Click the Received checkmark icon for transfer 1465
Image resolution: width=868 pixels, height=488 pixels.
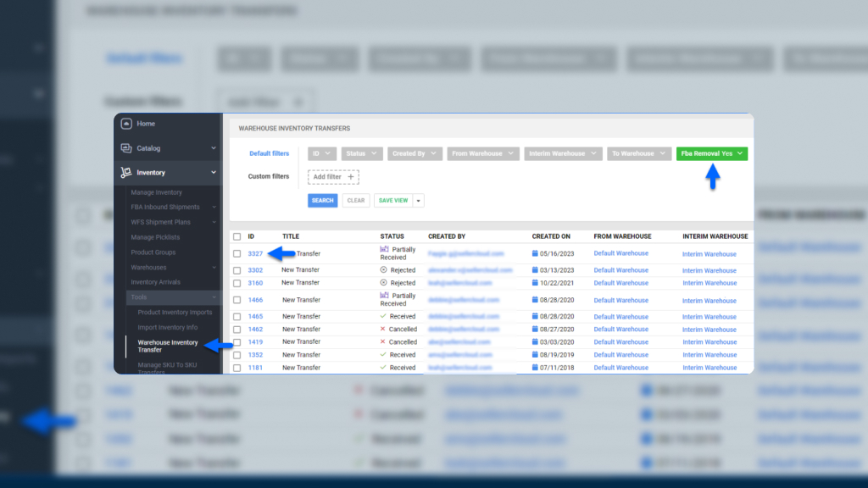[x=384, y=316]
